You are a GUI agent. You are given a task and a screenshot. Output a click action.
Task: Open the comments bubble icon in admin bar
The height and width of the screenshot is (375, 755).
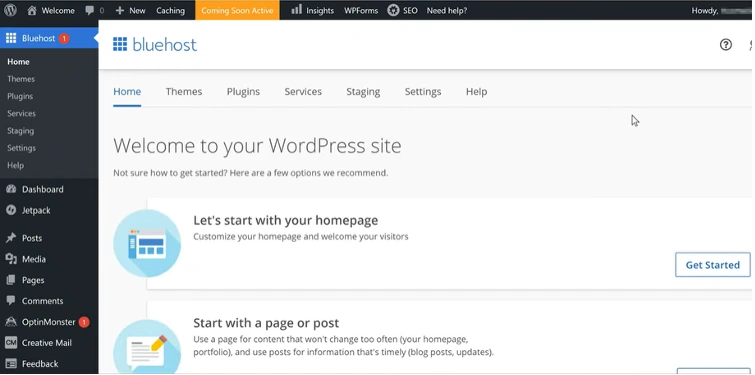(x=90, y=10)
